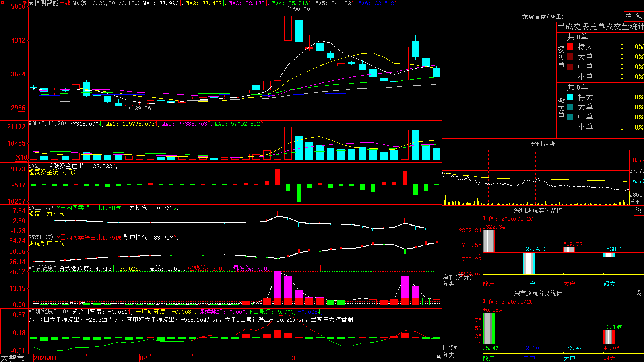Click the teal 大单 sell-order swatch
The height and width of the screenshot is (362, 644).
pos(570,107)
